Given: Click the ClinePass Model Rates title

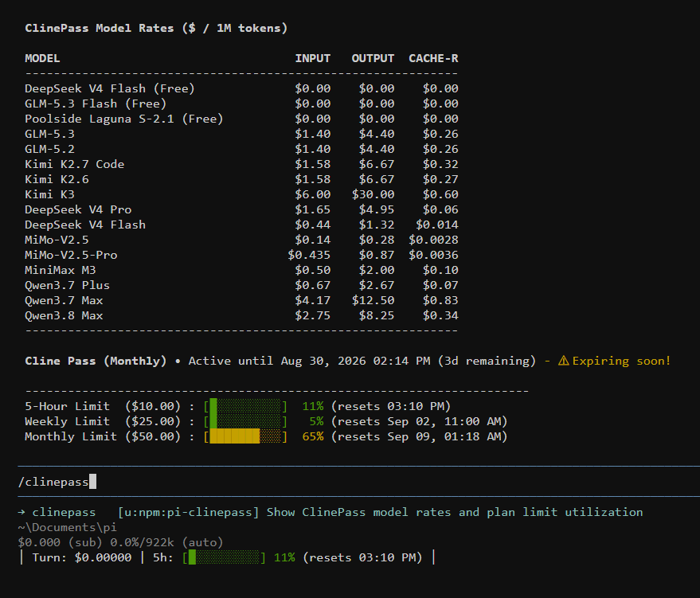Looking at the screenshot, I should pos(156,28).
